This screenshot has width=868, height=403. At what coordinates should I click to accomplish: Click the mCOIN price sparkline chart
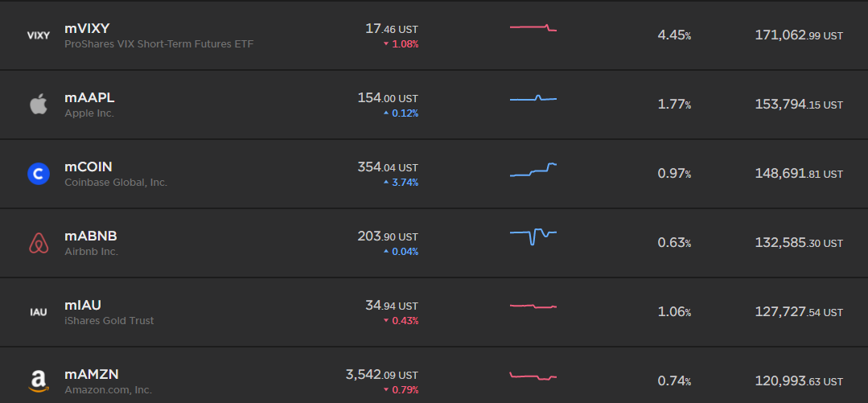click(533, 170)
